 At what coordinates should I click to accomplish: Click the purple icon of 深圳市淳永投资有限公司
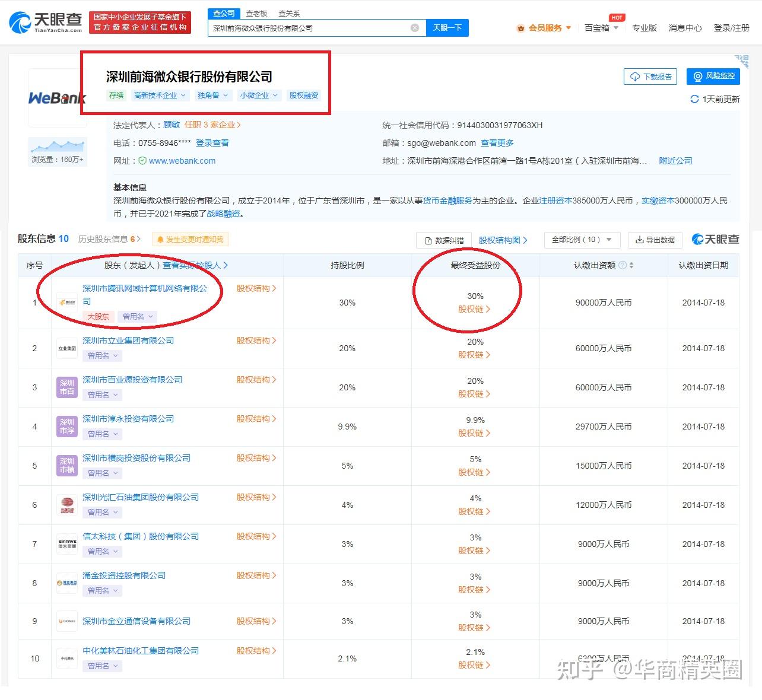point(67,427)
